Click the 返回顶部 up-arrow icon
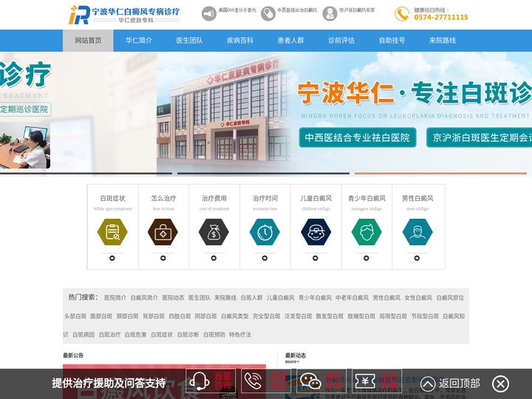 click(x=428, y=383)
